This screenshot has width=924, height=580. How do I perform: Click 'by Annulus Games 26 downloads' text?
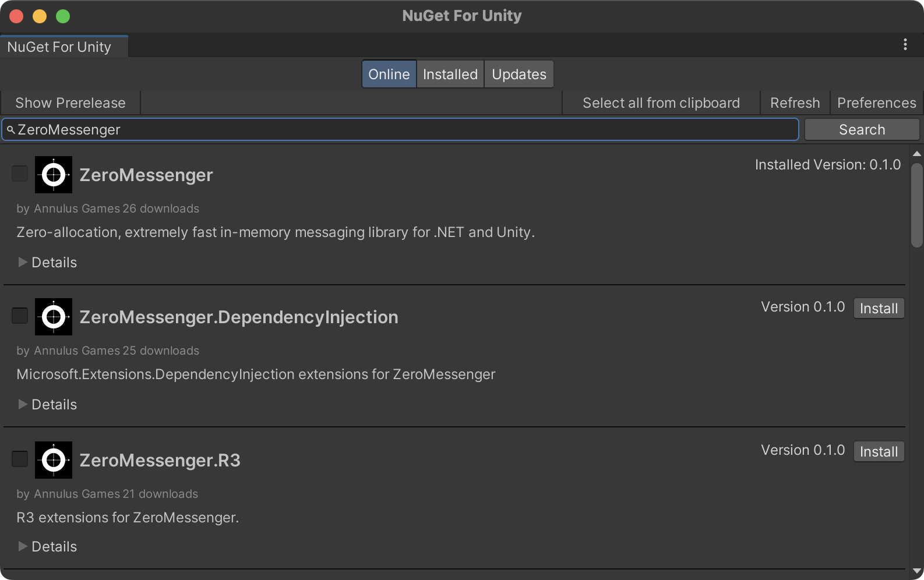coord(108,208)
